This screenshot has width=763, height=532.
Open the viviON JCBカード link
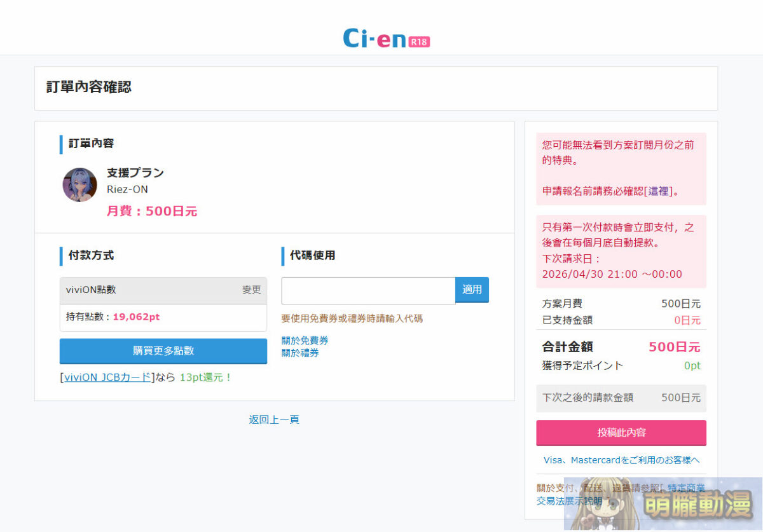coord(107,377)
